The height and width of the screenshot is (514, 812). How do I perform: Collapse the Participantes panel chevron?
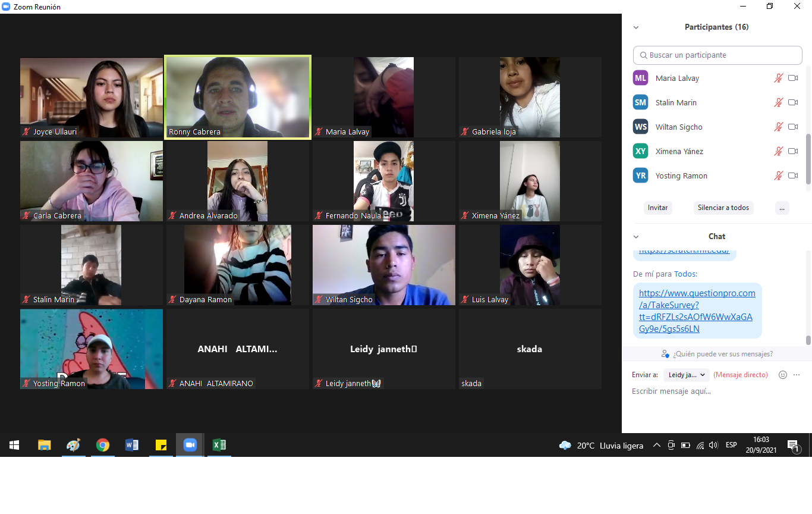[636, 27]
